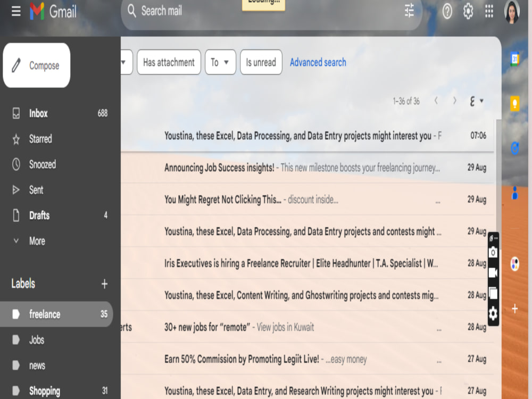The width and height of the screenshot is (532, 399).
Task: Open Google Tasks side panel icon
Action: click(x=514, y=148)
